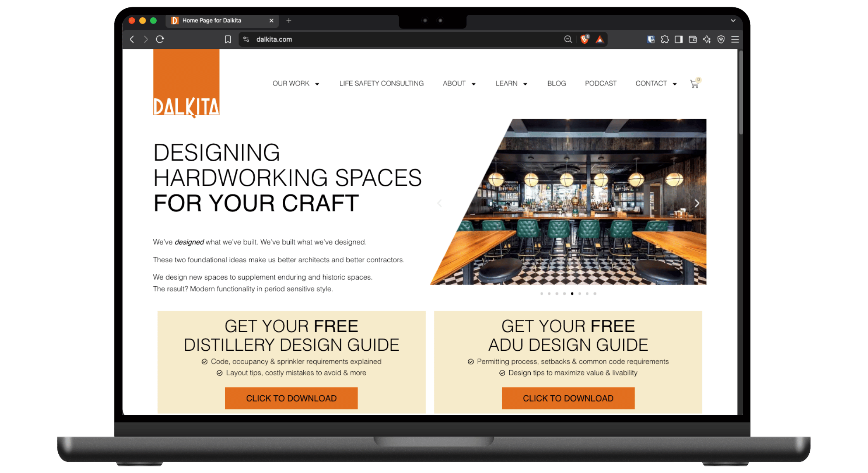Image resolution: width=868 pixels, height=473 pixels.
Task: Open site settings icon in address bar
Action: point(246,39)
